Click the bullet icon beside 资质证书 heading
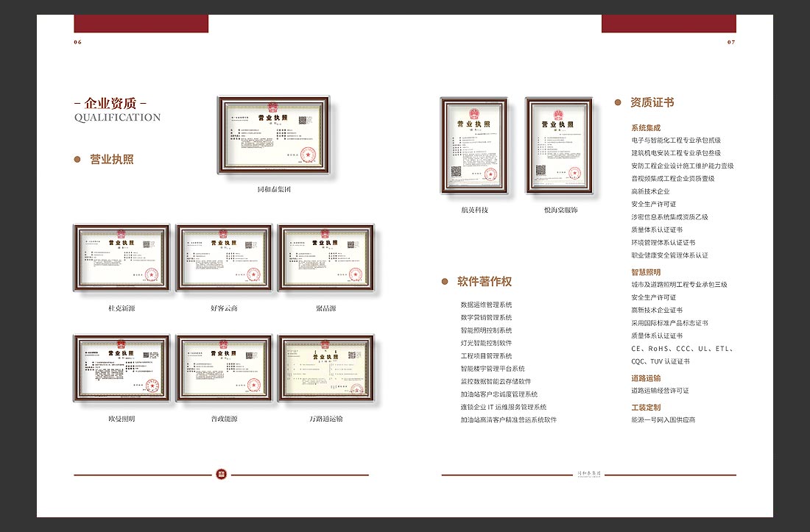 (619, 103)
